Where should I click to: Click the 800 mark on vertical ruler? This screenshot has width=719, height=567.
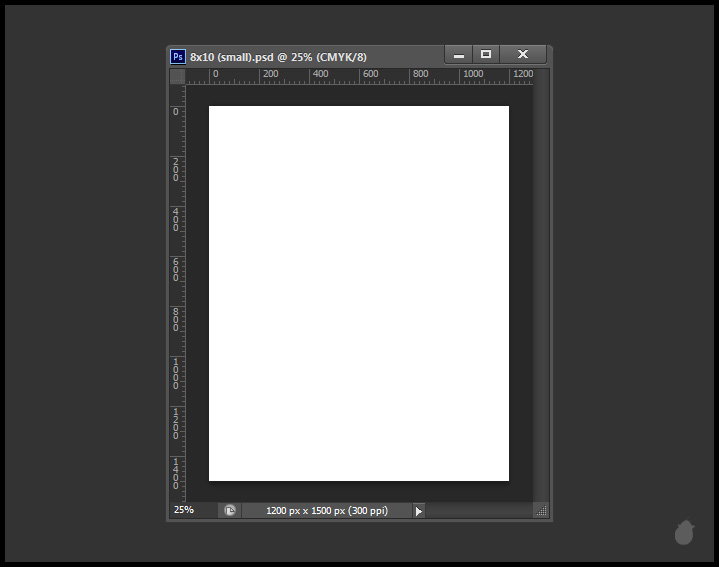point(176,319)
